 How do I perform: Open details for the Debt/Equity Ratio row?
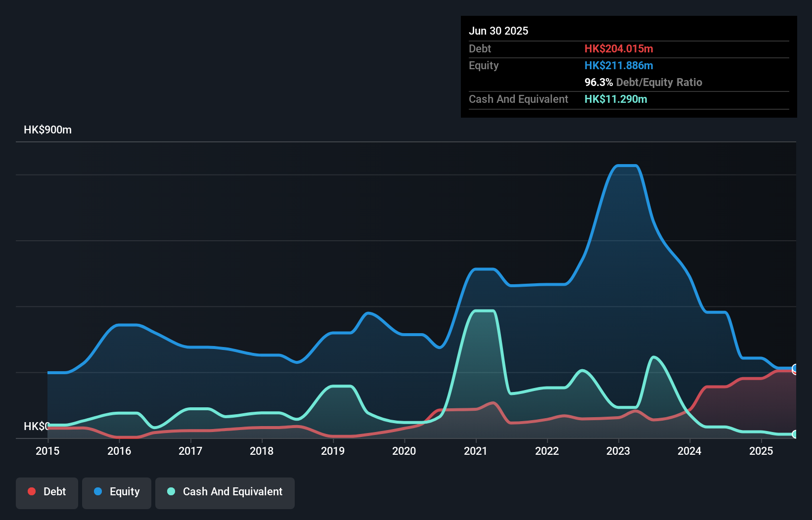(x=643, y=83)
